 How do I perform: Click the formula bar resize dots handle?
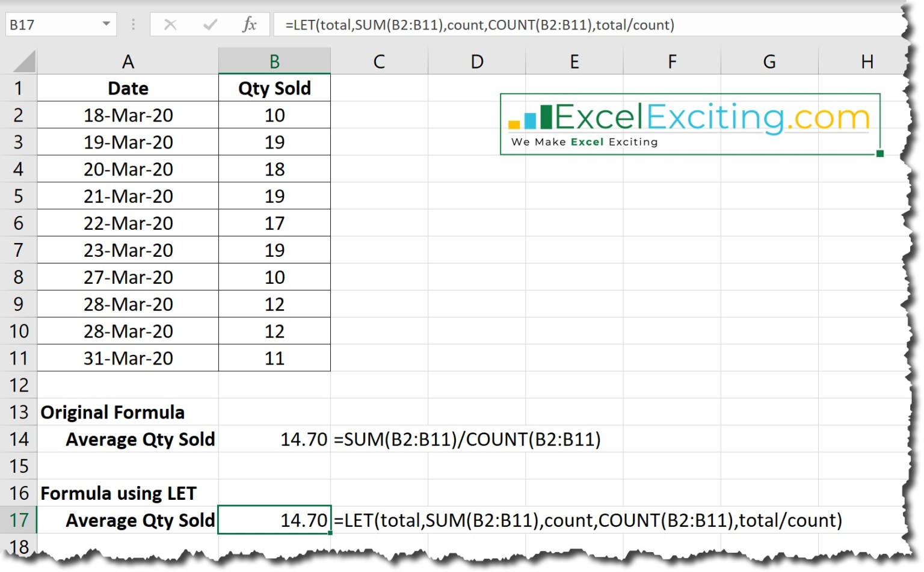click(x=133, y=25)
